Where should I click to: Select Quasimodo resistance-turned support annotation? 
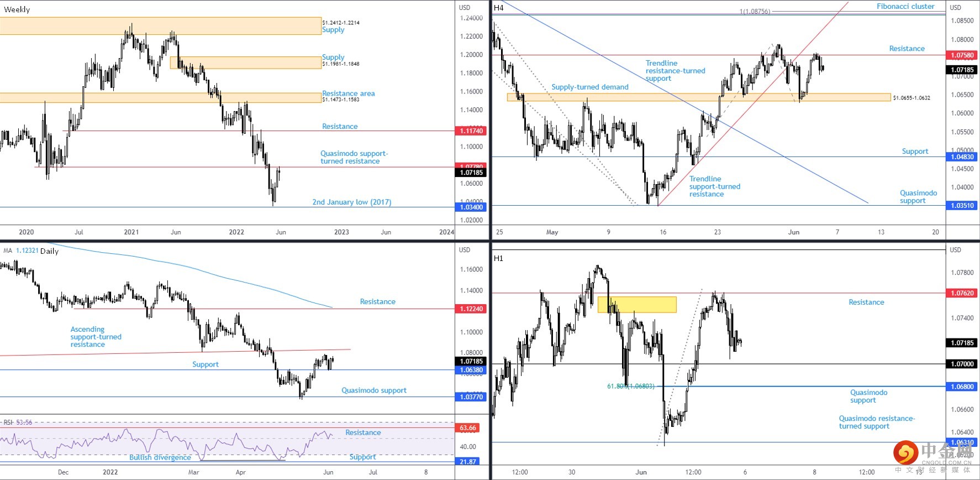tap(877, 422)
